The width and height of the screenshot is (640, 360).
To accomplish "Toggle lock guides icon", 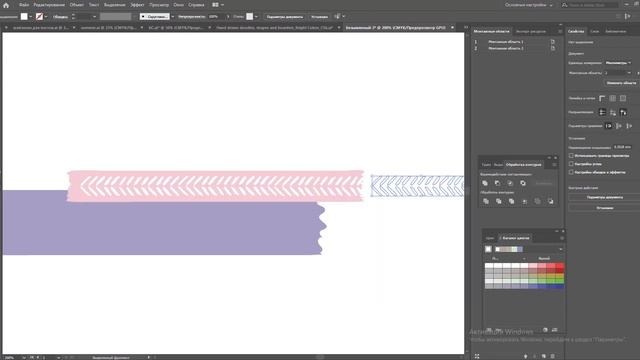I will (613, 112).
